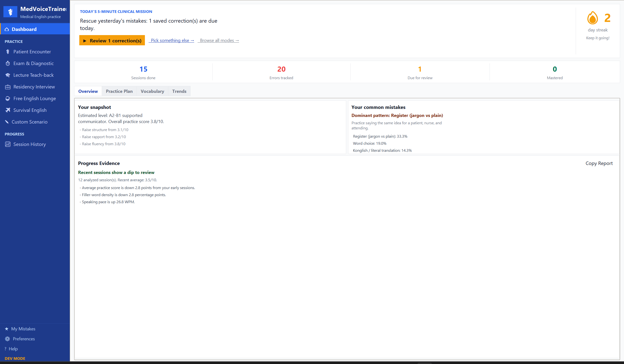Switch to the Overview tab

coord(88,91)
